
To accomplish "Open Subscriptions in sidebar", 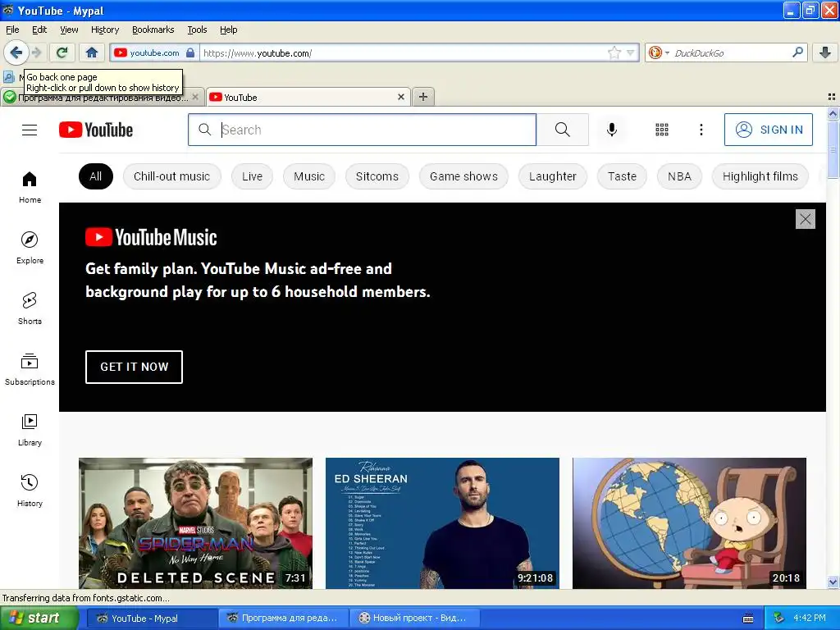I will [30, 369].
